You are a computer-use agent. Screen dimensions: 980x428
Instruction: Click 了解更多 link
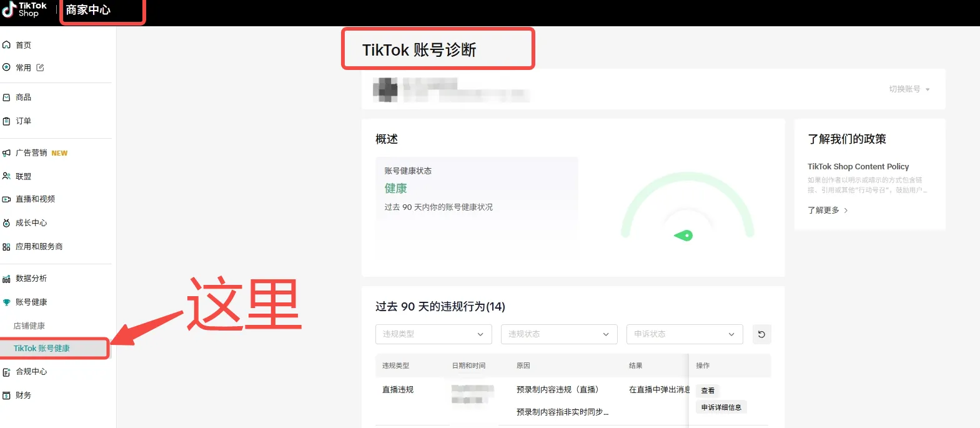(823, 211)
